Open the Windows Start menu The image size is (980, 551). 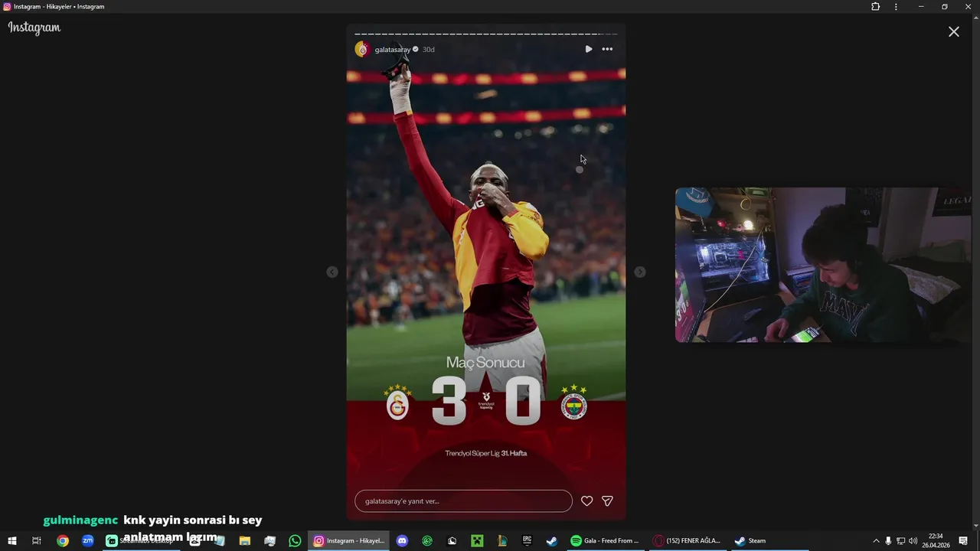click(11, 541)
